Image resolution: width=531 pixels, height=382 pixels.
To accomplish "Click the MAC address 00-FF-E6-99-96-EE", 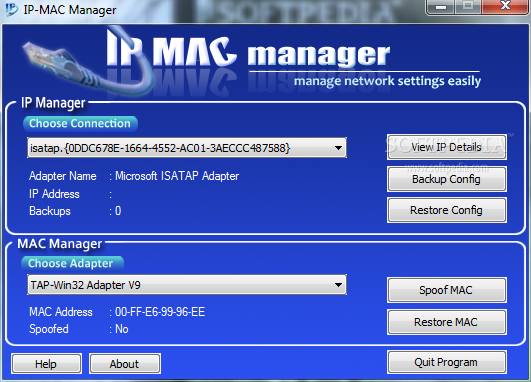I will coord(160,312).
